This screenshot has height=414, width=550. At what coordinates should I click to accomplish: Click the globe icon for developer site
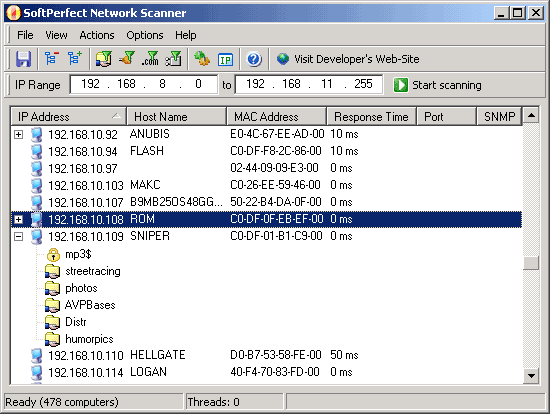[283, 59]
